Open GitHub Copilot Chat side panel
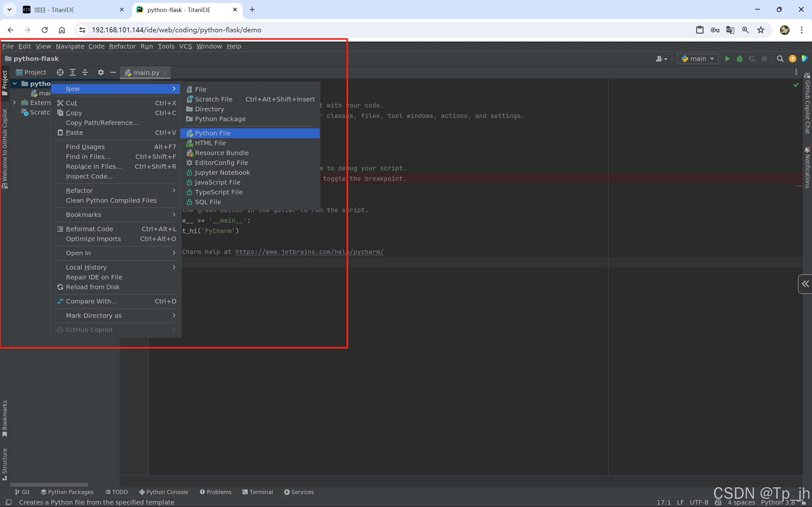Image resolution: width=812 pixels, height=507 pixels. [807, 103]
